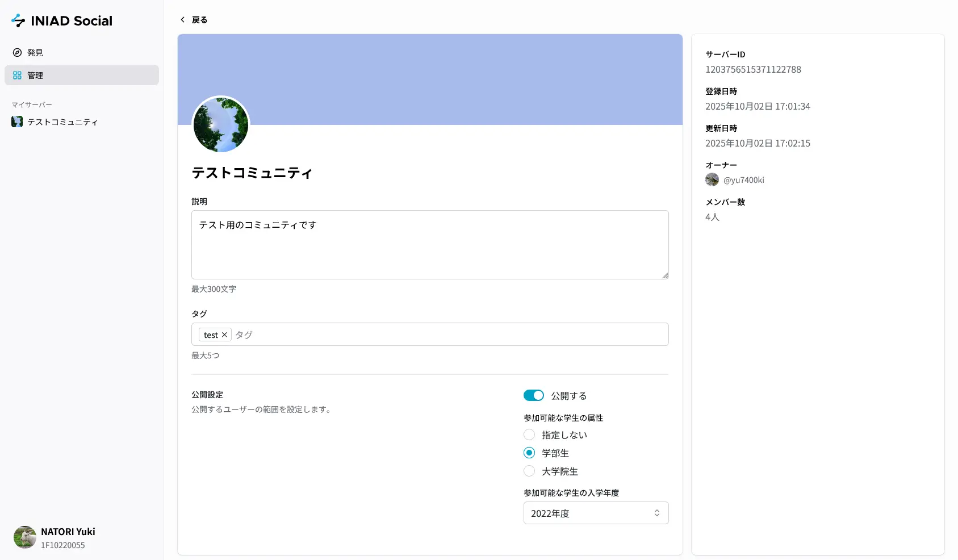Open the owner profile link @yu7400ki
958x560 pixels.
tap(744, 179)
